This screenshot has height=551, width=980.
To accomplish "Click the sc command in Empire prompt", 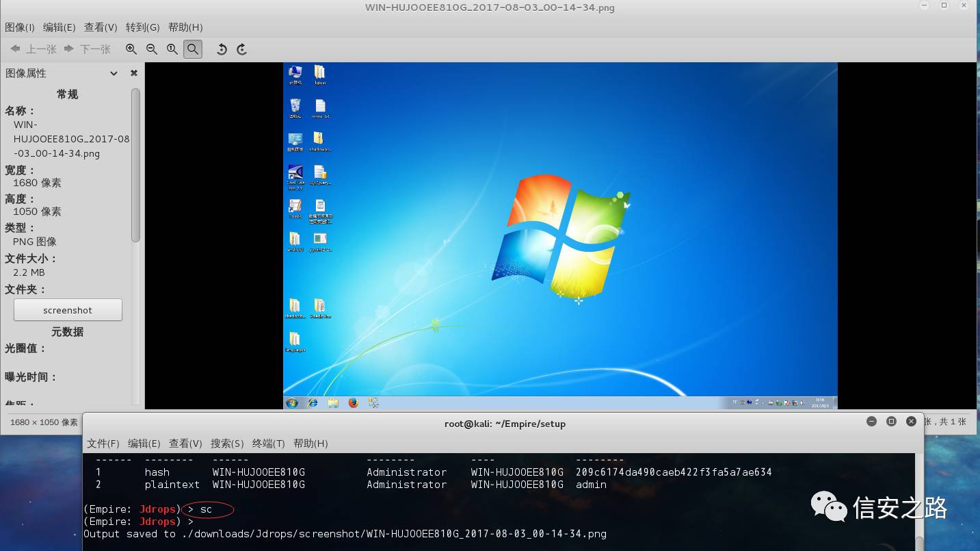I will click(x=206, y=509).
